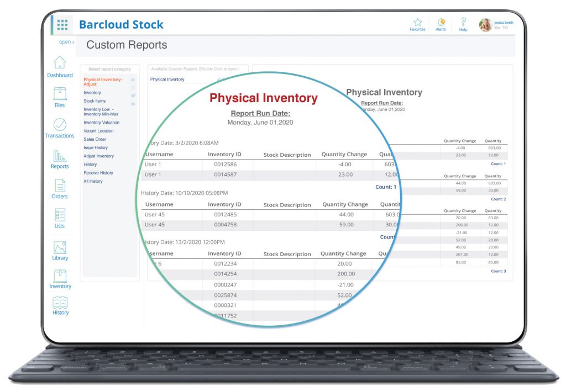Viewport: 566px width, 392px height.
Task: Open Transactions checkmark icon
Action: (x=60, y=124)
